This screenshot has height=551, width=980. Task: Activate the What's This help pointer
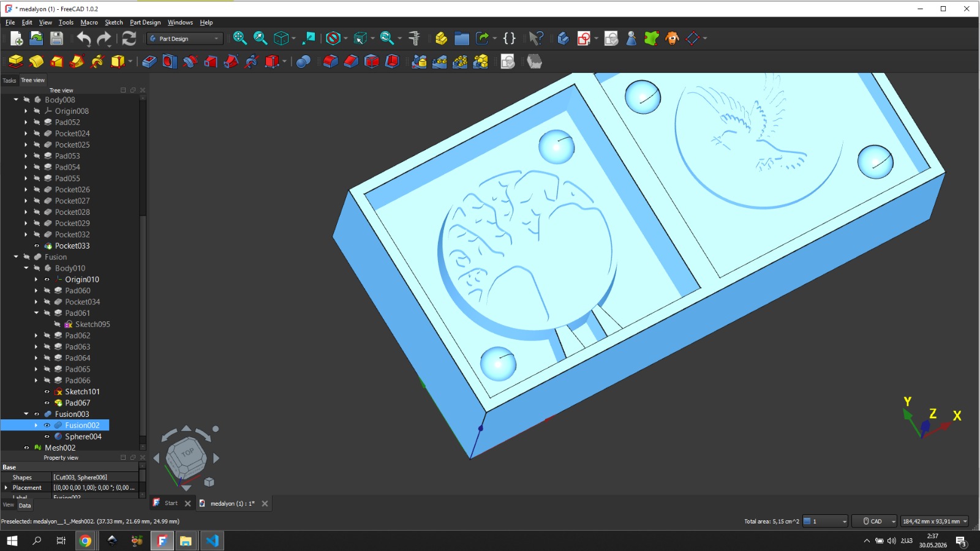coord(536,39)
